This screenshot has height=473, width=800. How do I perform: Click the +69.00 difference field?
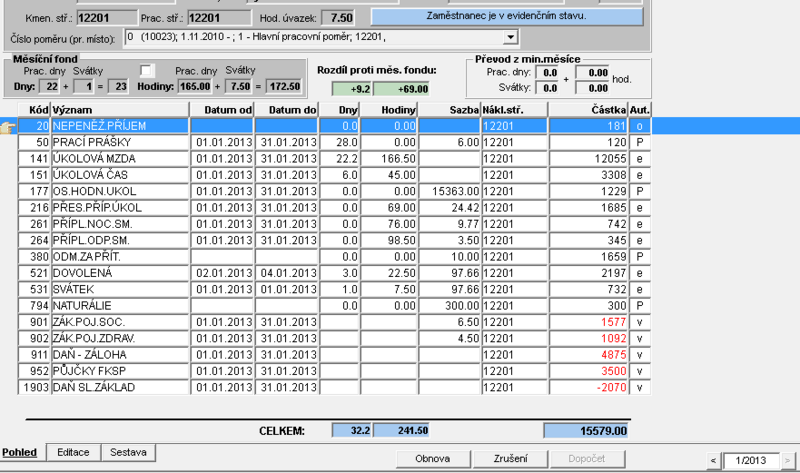[x=401, y=89]
